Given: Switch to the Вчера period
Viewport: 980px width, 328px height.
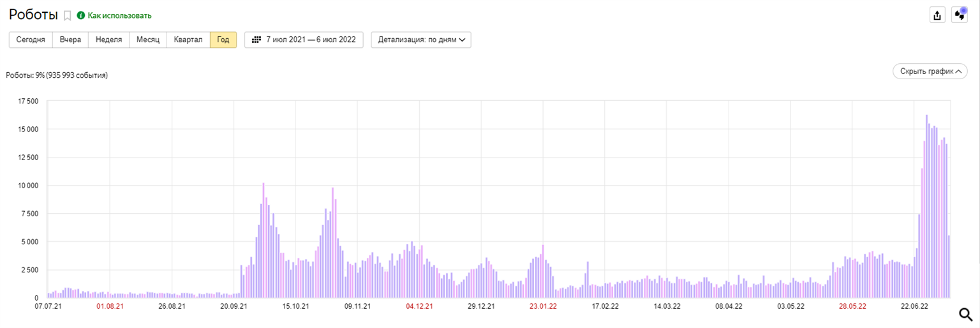Looking at the screenshot, I should [70, 40].
